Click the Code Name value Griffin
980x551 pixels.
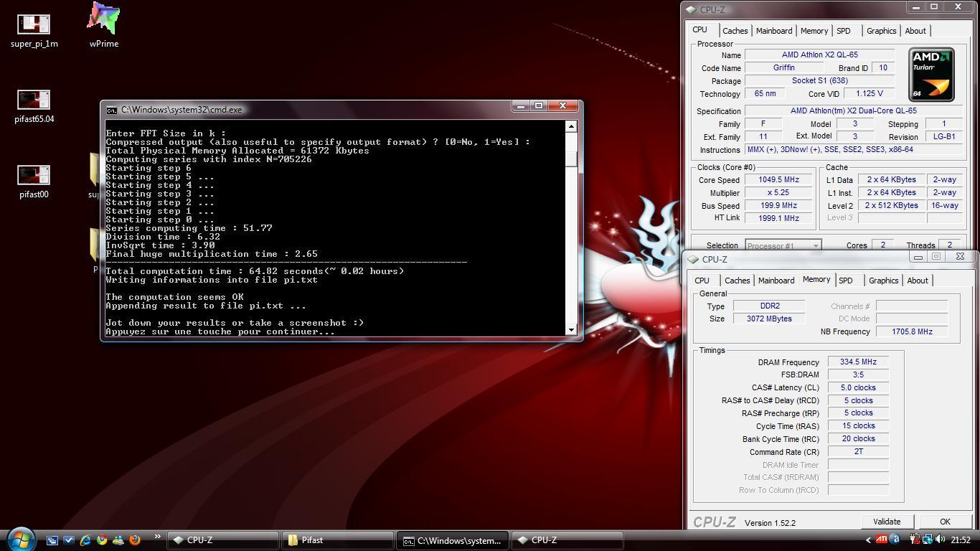[784, 67]
